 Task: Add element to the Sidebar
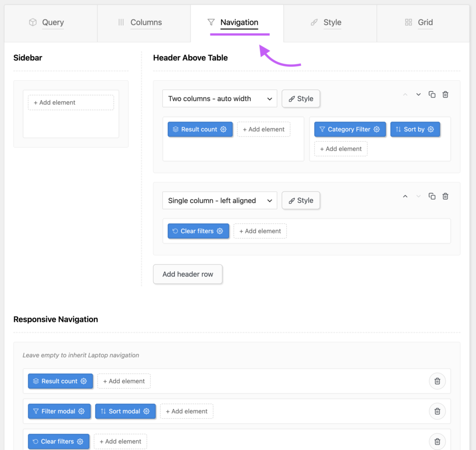71,103
